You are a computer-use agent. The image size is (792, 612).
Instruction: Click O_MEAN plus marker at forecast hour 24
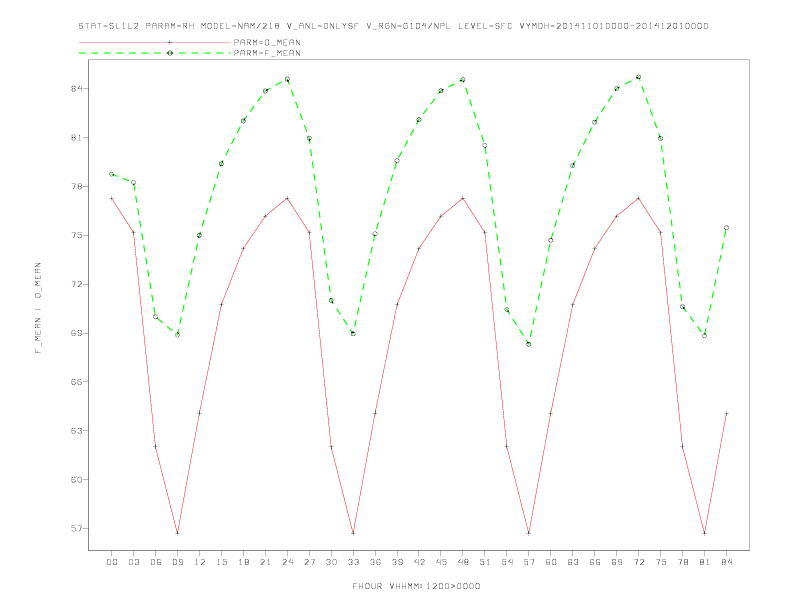pyautogui.click(x=287, y=198)
